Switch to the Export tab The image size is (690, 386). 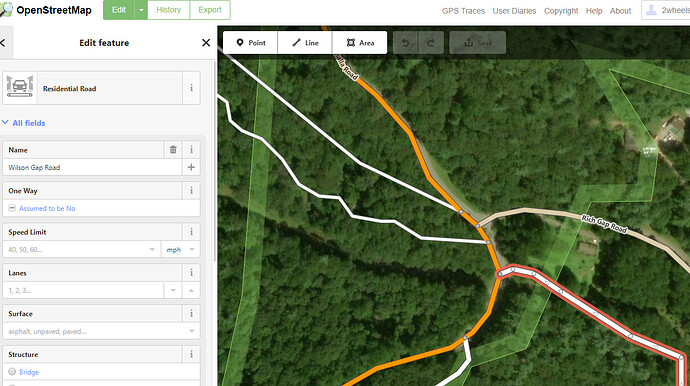point(210,10)
